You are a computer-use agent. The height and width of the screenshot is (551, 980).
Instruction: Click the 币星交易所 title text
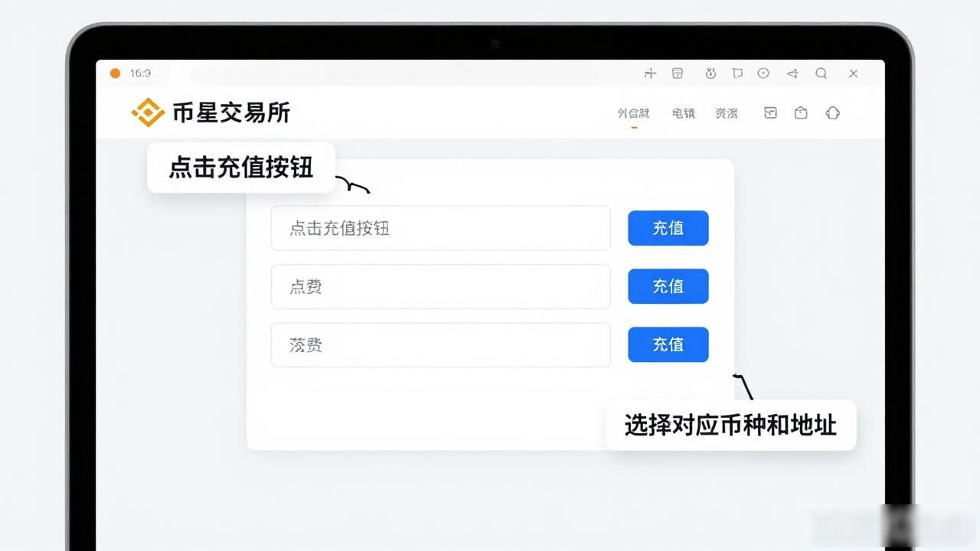231,112
